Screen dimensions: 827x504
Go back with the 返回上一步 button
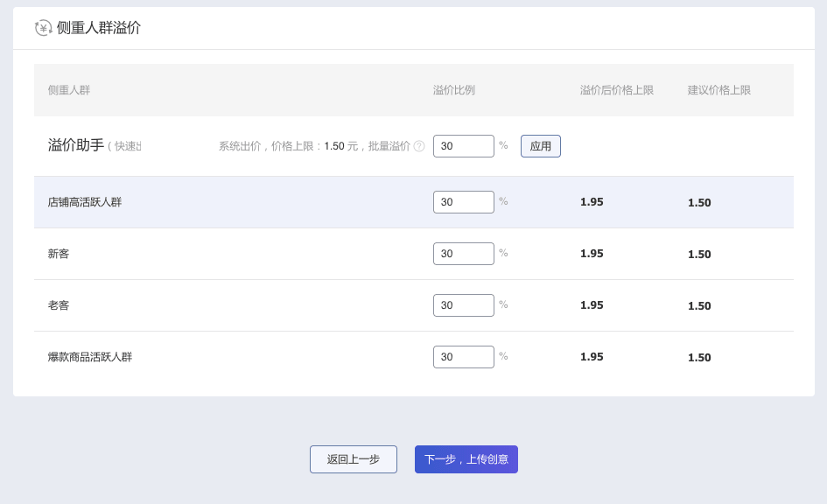tap(353, 459)
